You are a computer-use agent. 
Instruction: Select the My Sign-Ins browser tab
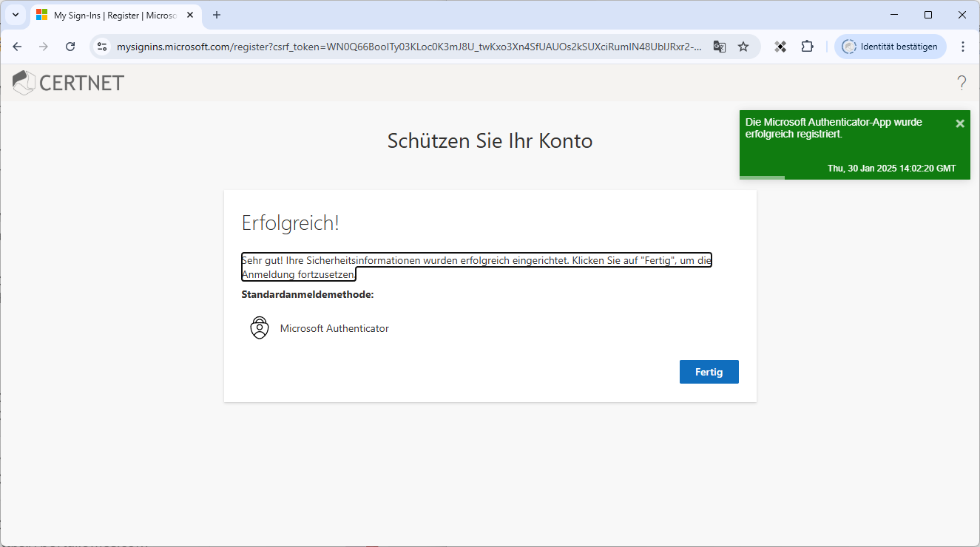click(x=111, y=15)
